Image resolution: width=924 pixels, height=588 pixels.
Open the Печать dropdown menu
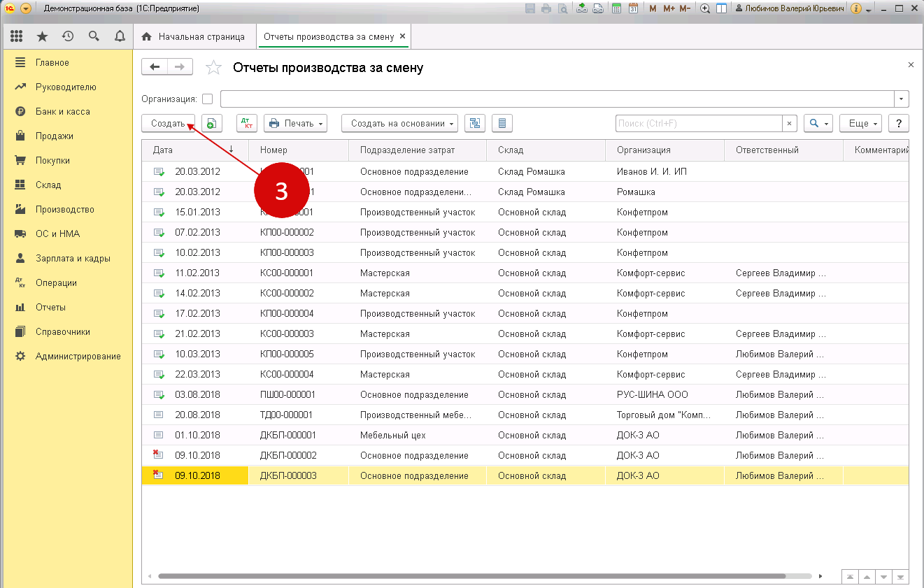click(296, 124)
